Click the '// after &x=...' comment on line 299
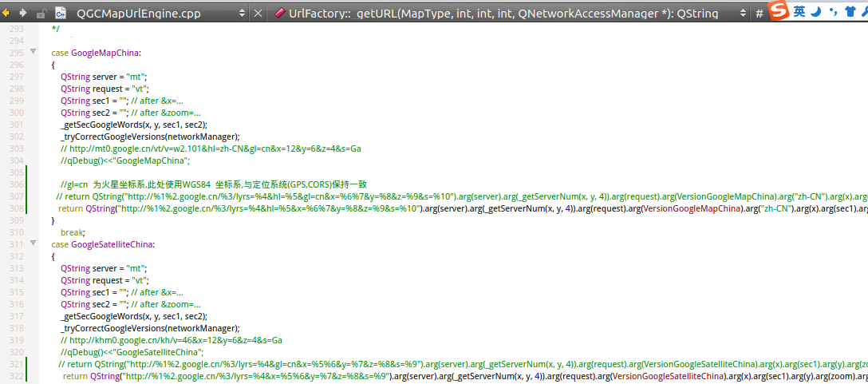Screen dimensions: 868x384 158,101
